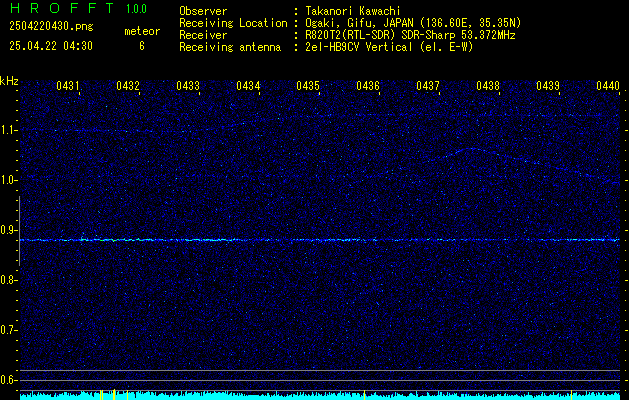
Task: Click the yellow meteor marker between 0439 and 0440
Action: click(571, 395)
